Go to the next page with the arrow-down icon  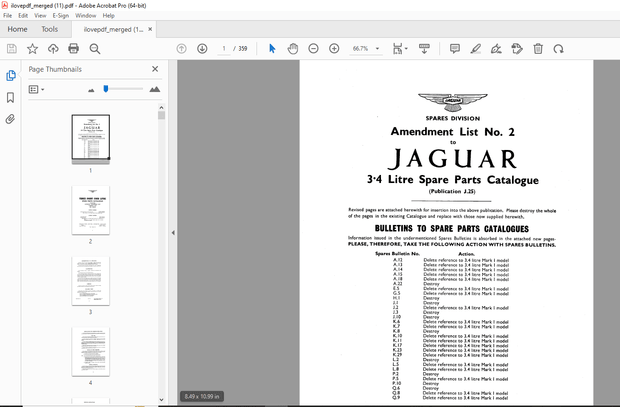(202, 49)
